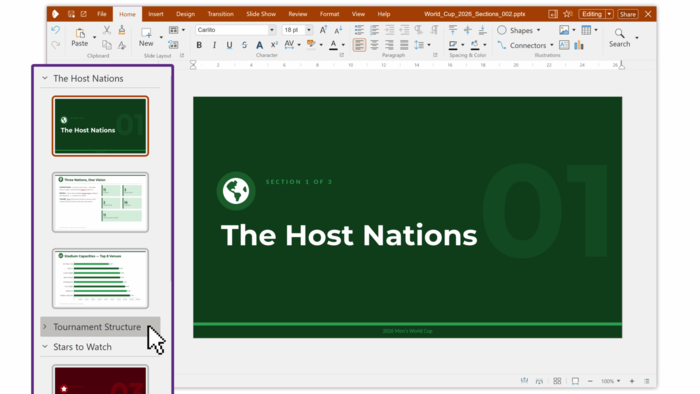Screen dimensions: 700x394
Task: Click the Search magnifier icon
Action: coord(619,33)
